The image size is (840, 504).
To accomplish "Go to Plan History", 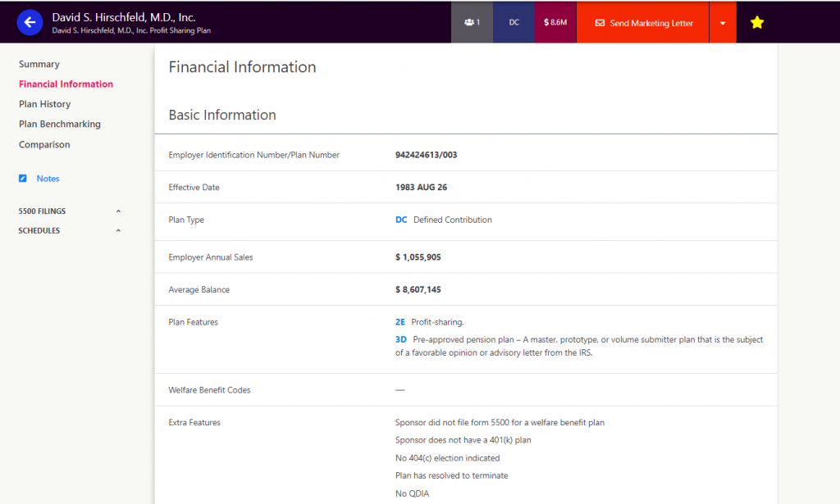I will (44, 104).
